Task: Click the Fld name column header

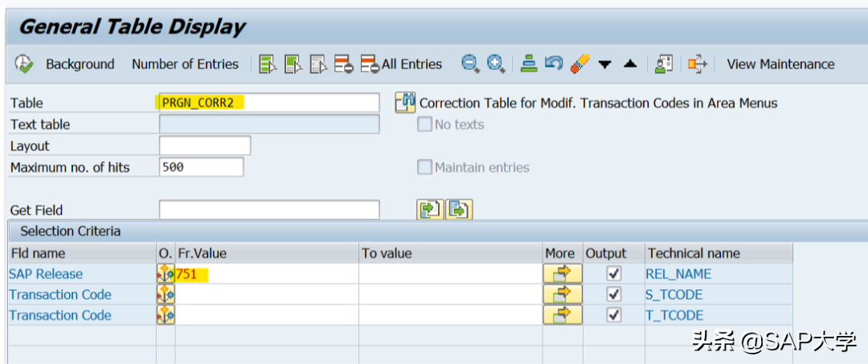Action: (82, 253)
